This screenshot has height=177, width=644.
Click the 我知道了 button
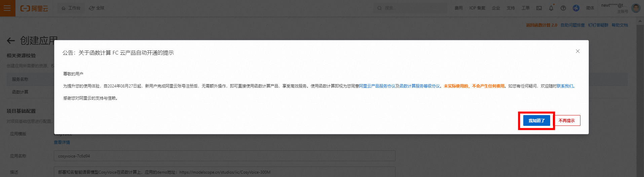(x=536, y=120)
